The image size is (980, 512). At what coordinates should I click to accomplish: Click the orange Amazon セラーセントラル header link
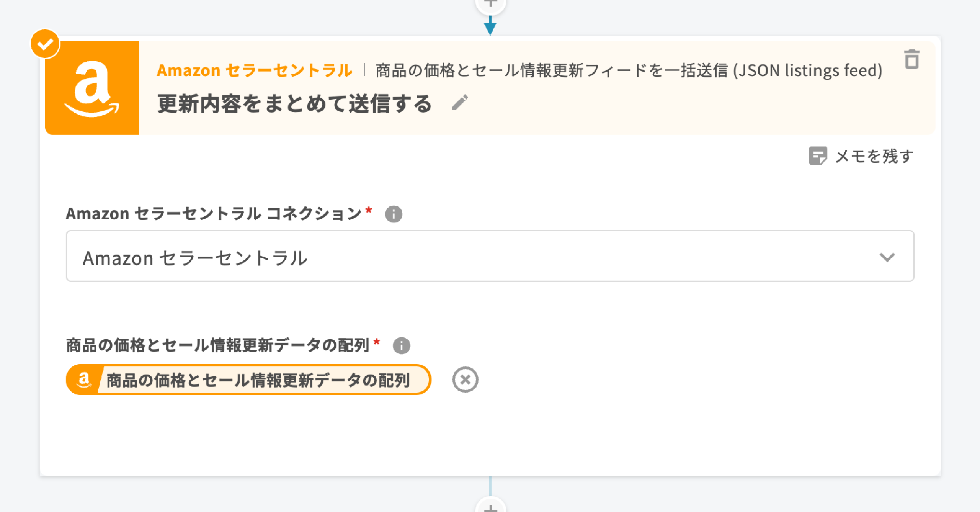tap(255, 70)
